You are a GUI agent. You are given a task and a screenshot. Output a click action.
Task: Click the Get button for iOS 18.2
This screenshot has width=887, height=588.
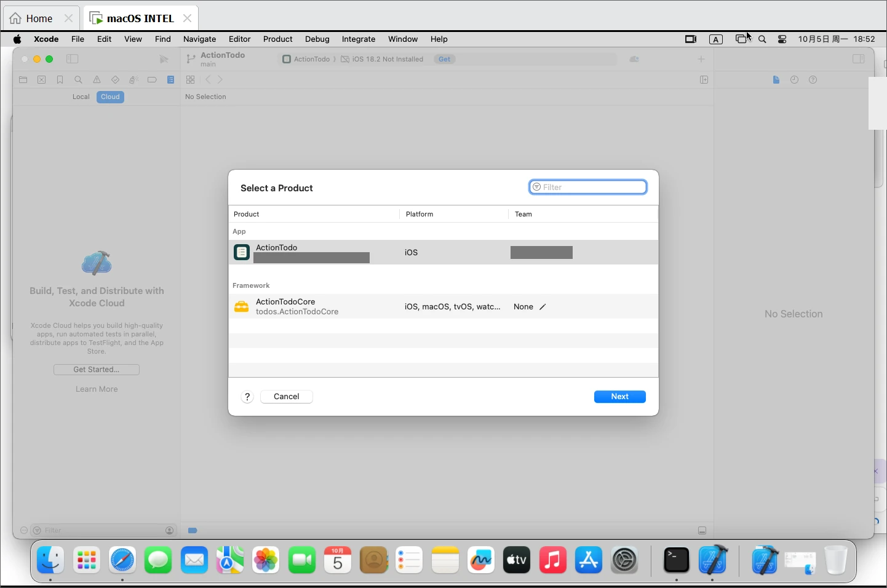pyautogui.click(x=445, y=59)
